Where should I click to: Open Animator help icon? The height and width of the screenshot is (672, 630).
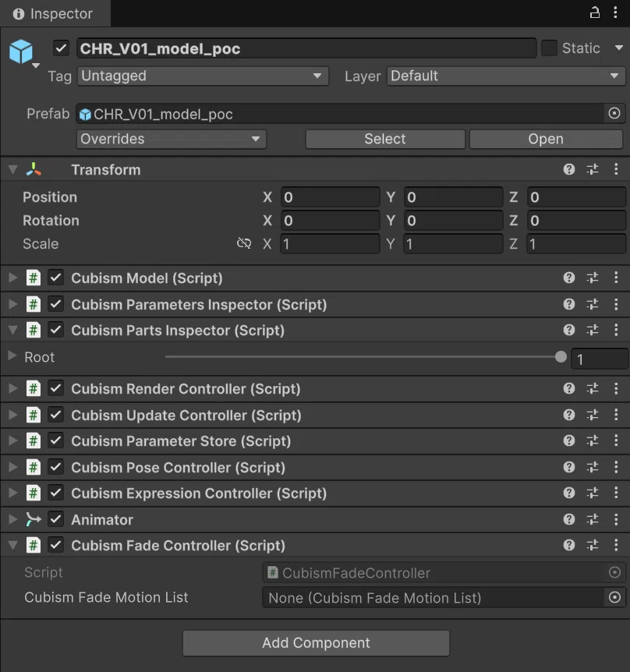568,519
